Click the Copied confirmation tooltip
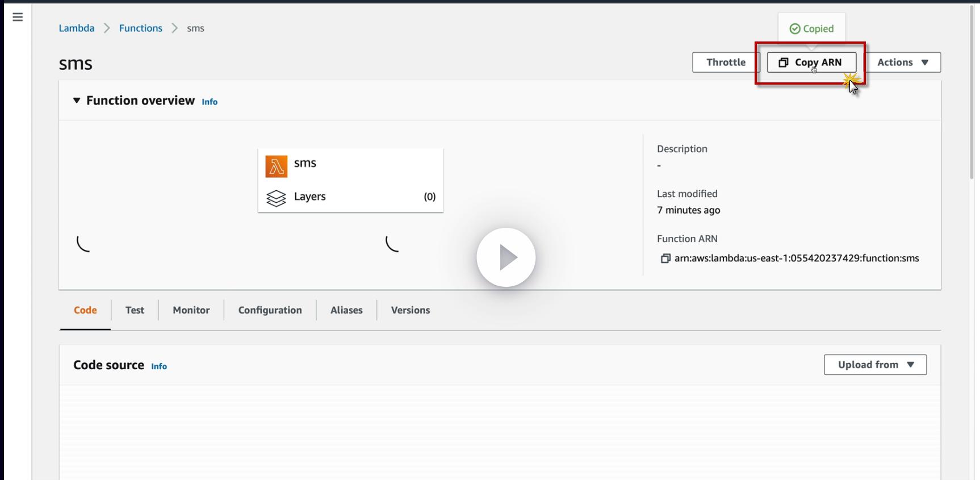Screen dimensions: 980x480 pyautogui.click(x=811, y=28)
